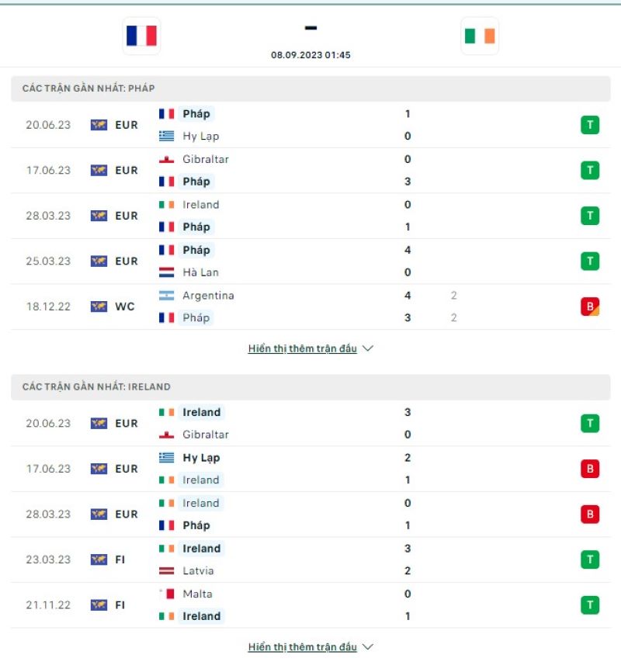Click the match date 08.09.2023 01:45
Image resolution: width=621 pixels, height=672 pixels.
310,55
